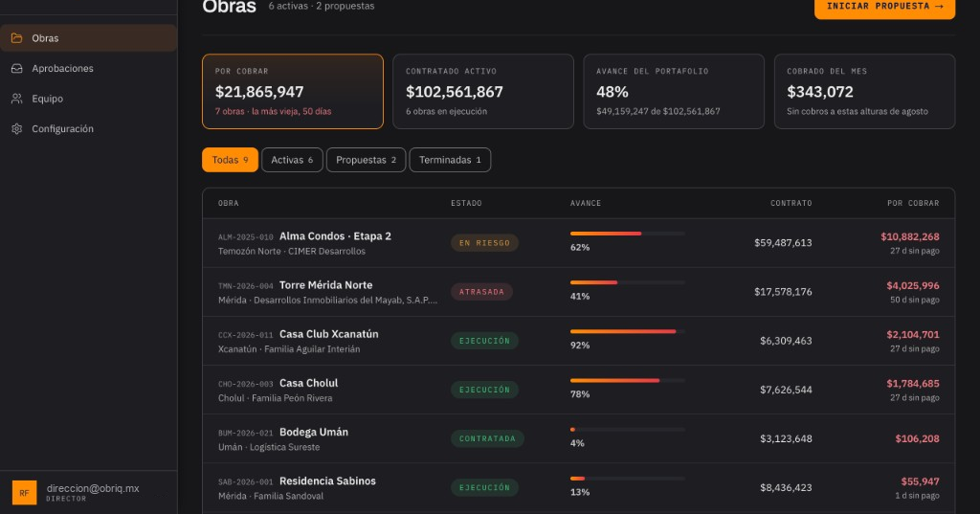Click contract amount $6,309,463
This screenshot has width=980, height=514.
786,341
